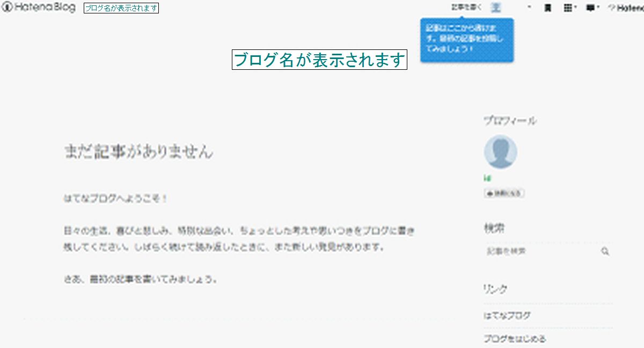644x348 pixels.
Task: Select 記事を書く to write an article
Action: coord(464,6)
